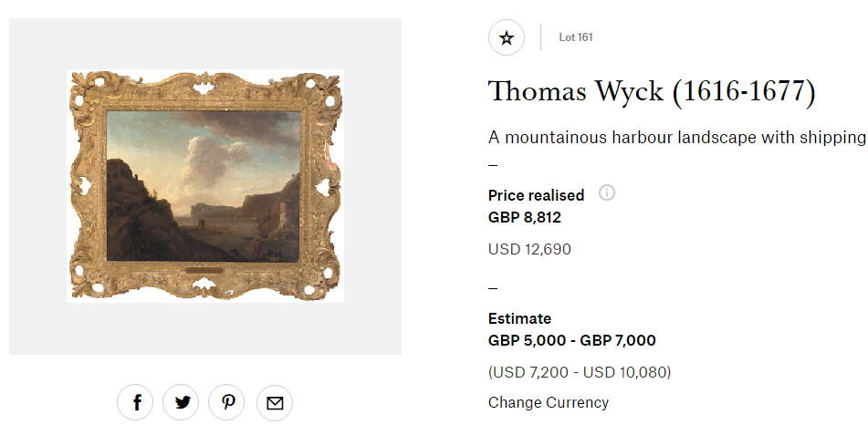Click the USD 7,200 - USD 10,080 estimate
868x446 pixels.
click(x=580, y=372)
